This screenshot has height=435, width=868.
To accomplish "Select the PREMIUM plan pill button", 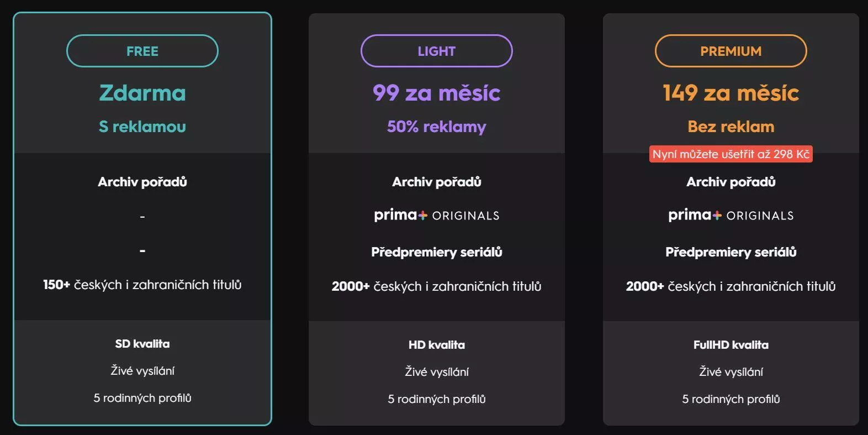I will coord(731,51).
